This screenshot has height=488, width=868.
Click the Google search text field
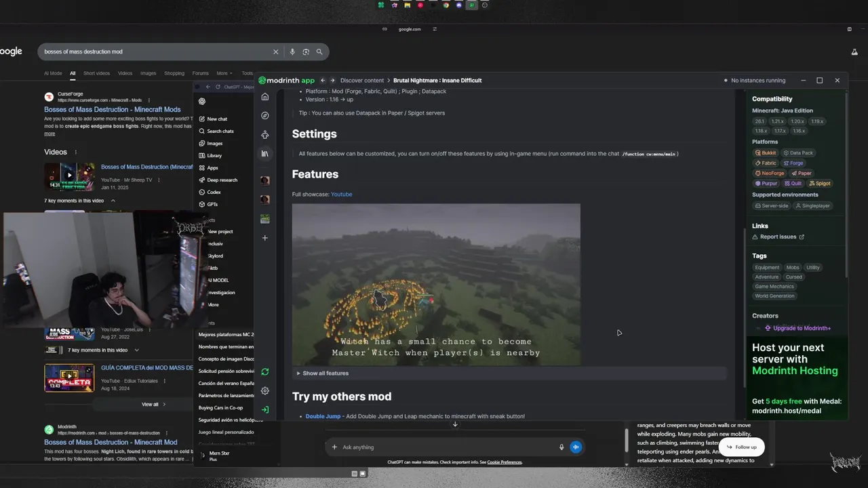click(156, 52)
